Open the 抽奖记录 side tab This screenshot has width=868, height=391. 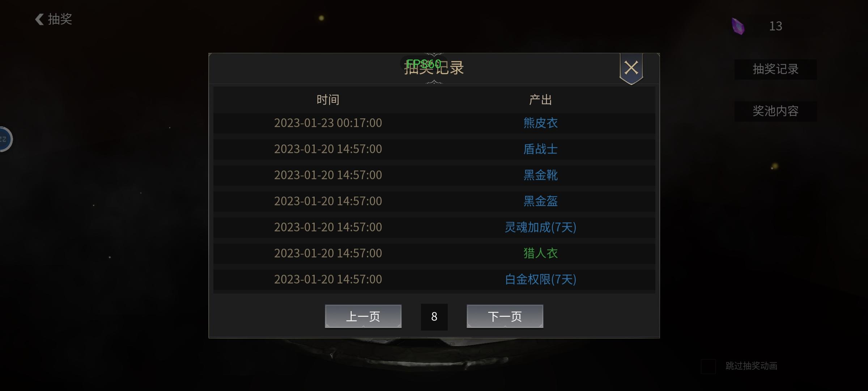775,69
